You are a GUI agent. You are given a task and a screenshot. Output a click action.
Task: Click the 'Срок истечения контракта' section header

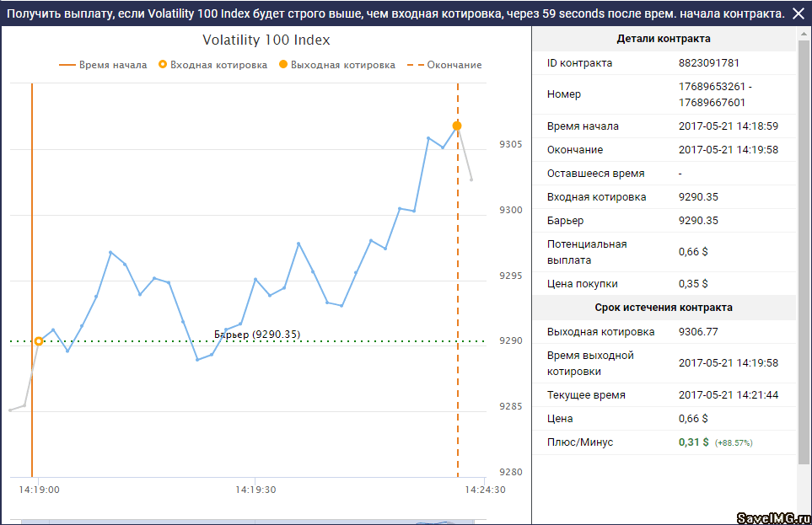664,308
